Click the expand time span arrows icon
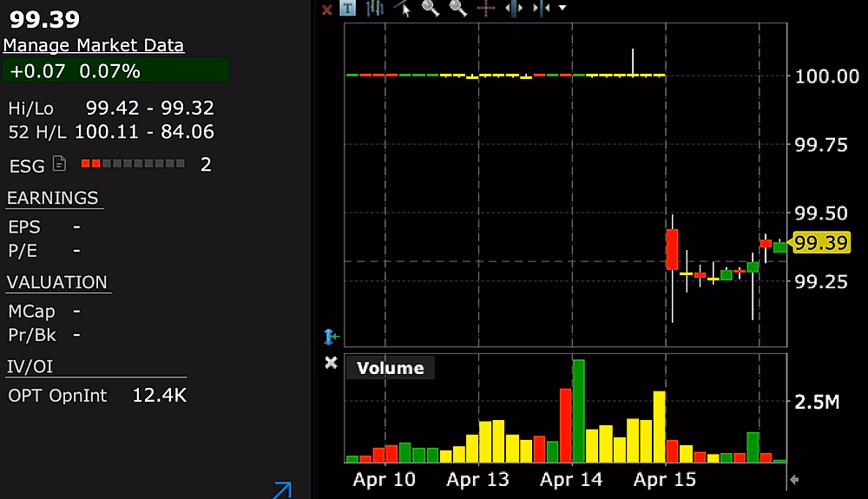 click(513, 9)
